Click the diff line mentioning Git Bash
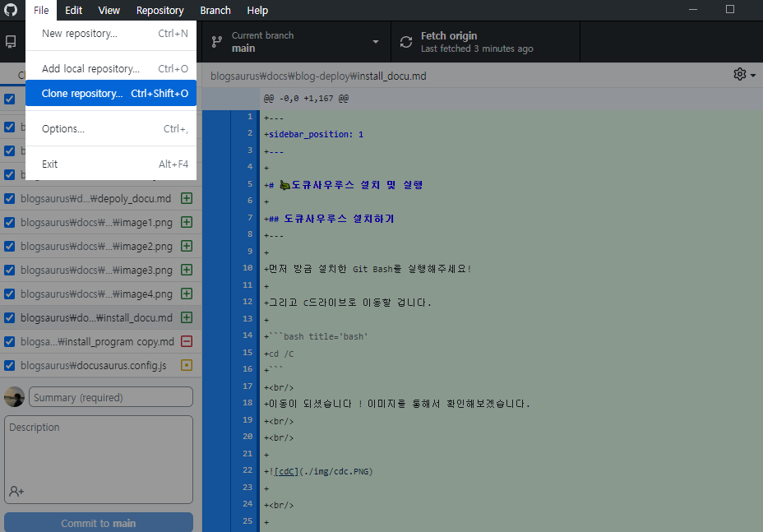763x532 pixels. pos(368,269)
